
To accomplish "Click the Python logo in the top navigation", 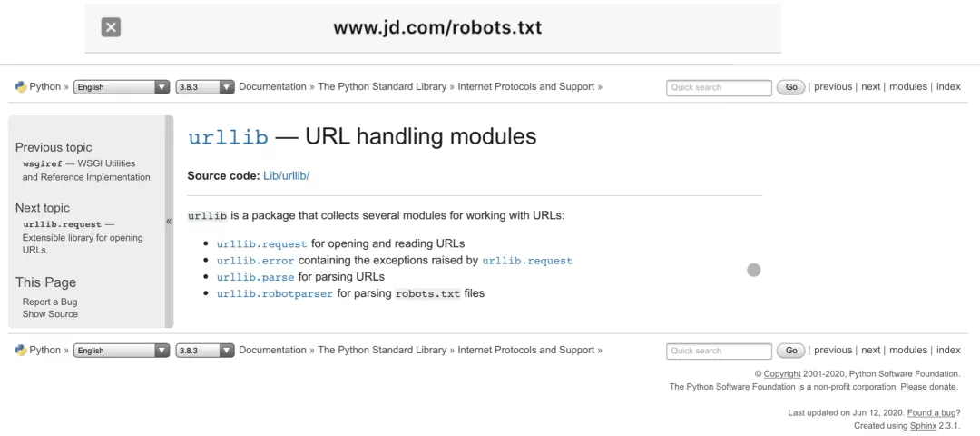I will pos(21,87).
